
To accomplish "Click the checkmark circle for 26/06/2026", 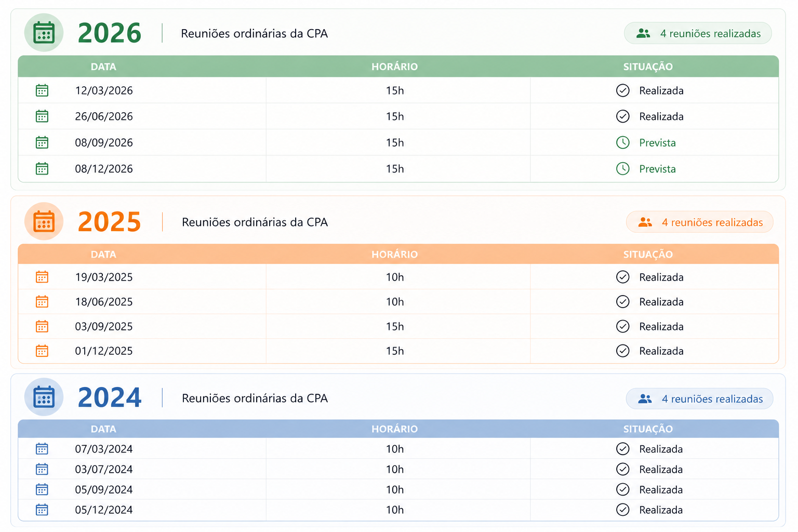I will 623,116.
